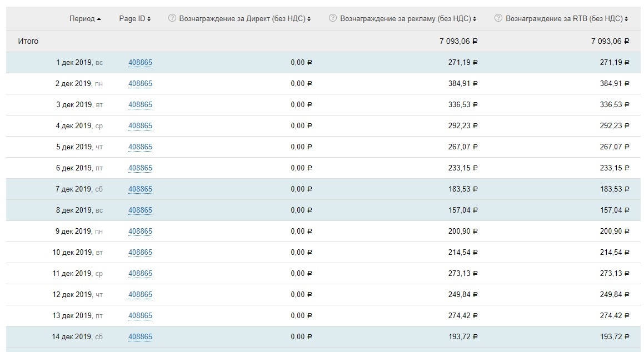644x352 pixels.
Task: Click the 0,00 ₽ Директ value for 9 дек
Action: click(x=301, y=232)
